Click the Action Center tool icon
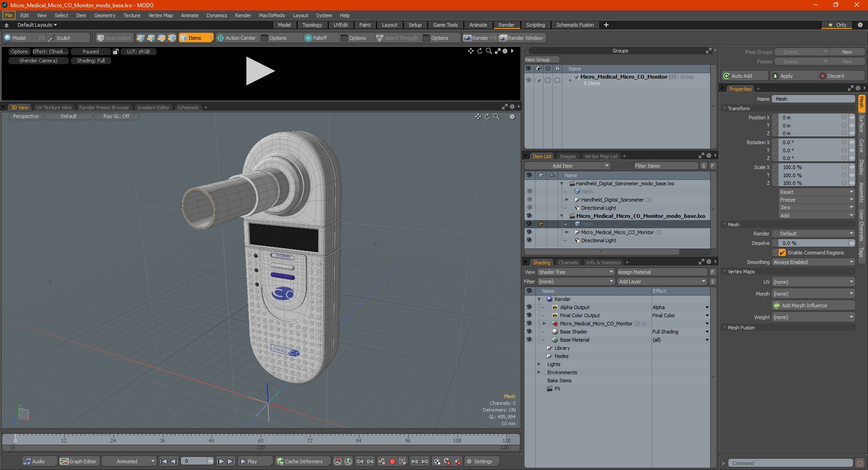 (x=221, y=38)
